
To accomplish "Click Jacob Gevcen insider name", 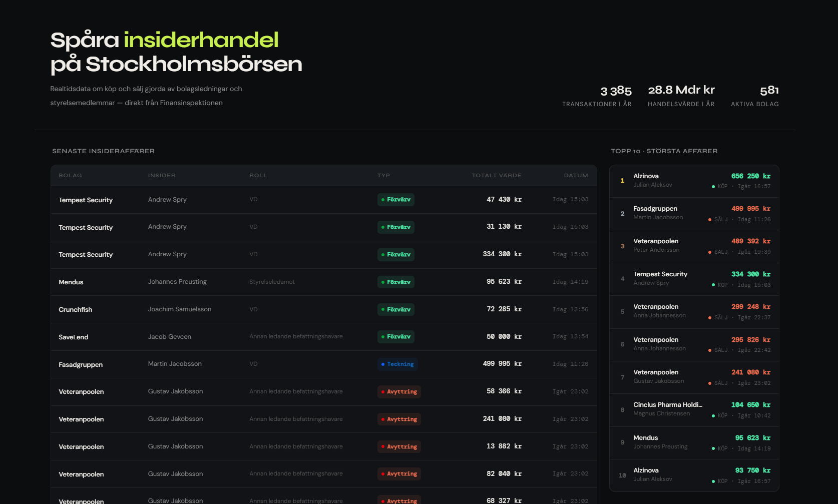I will (x=169, y=337).
